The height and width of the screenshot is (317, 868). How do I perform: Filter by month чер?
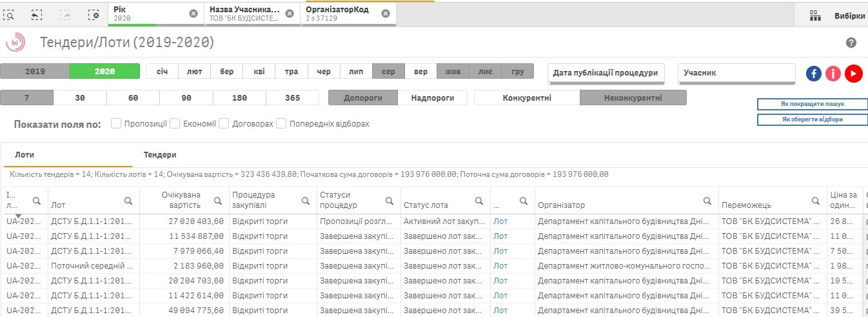324,72
